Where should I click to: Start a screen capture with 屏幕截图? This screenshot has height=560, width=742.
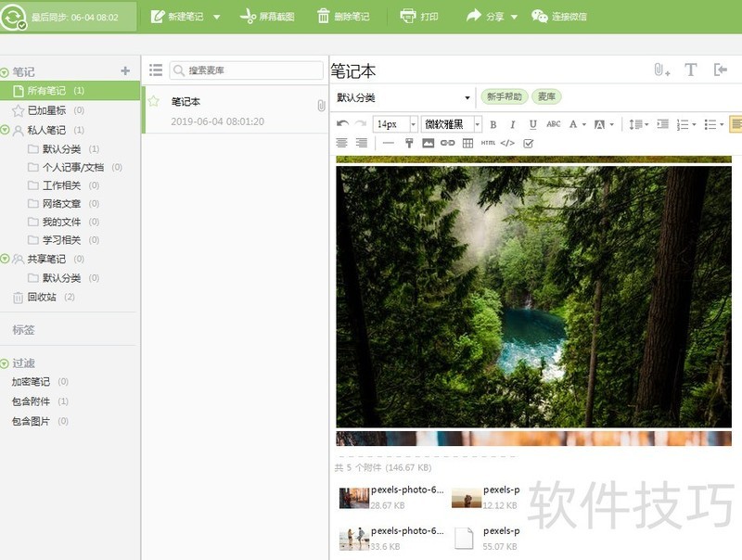click(267, 17)
